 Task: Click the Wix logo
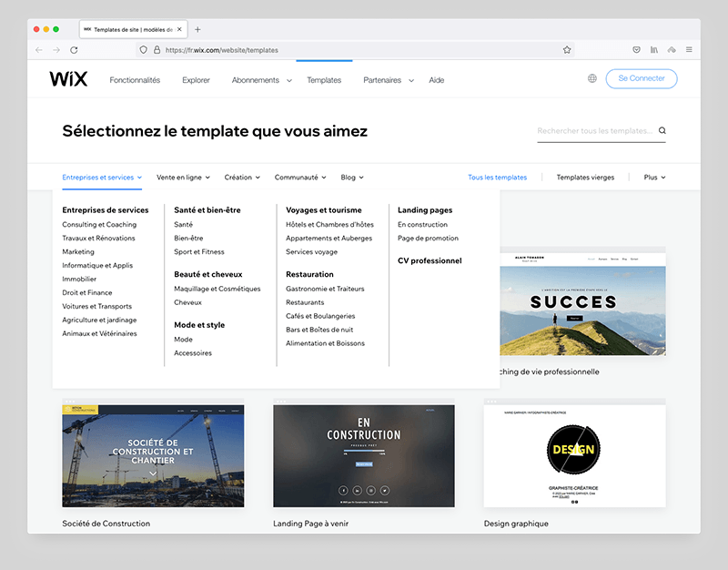[x=68, y=79]
